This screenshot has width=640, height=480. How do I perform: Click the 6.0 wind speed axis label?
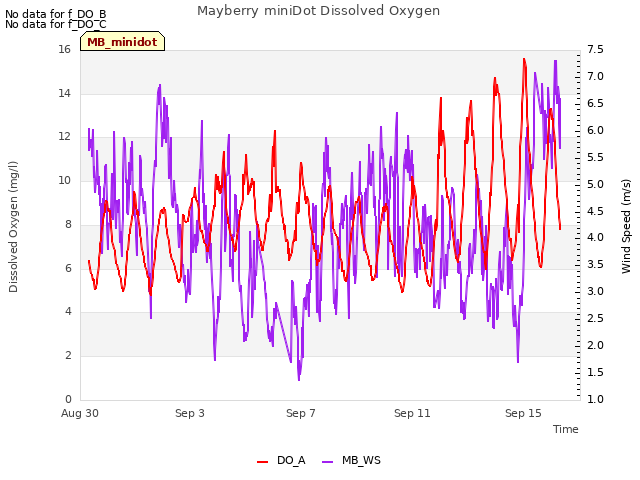click(x=595, y=131)
